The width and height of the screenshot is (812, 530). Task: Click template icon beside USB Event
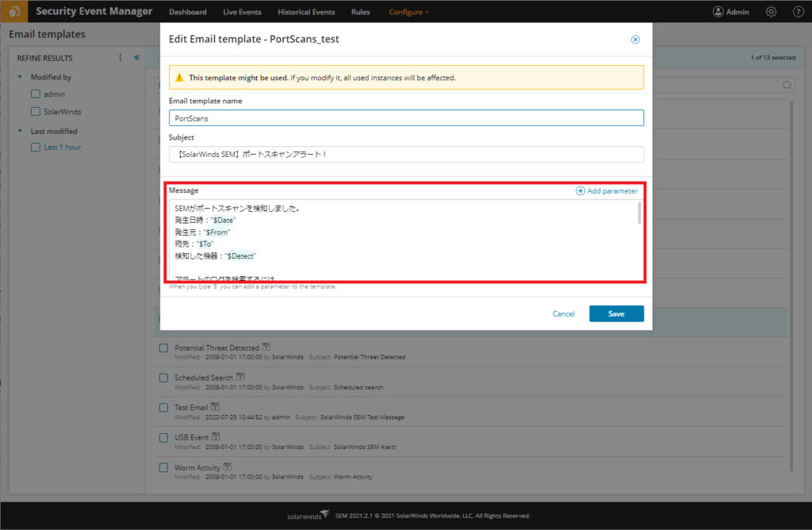[216, 436]
